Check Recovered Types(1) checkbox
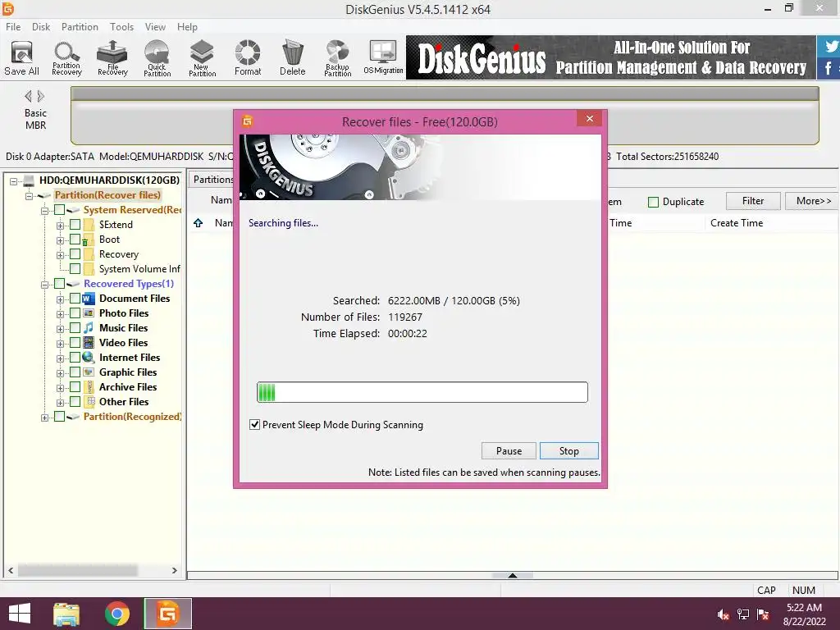 (x=59, y=283)
